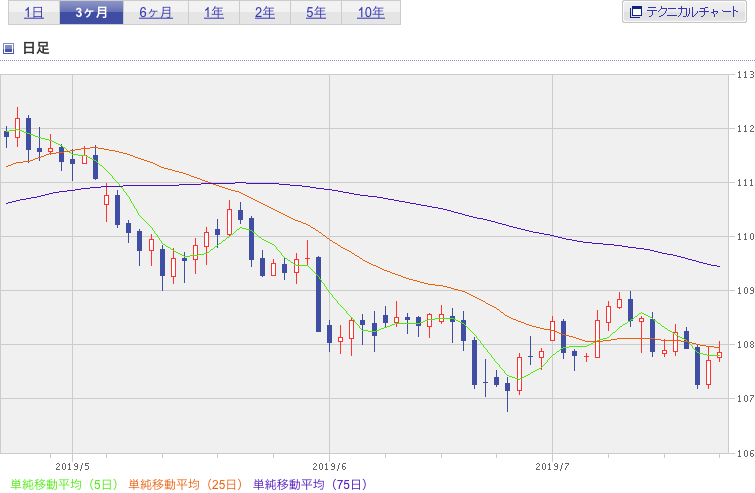Click the 108 price axis label

pos(745,344)
